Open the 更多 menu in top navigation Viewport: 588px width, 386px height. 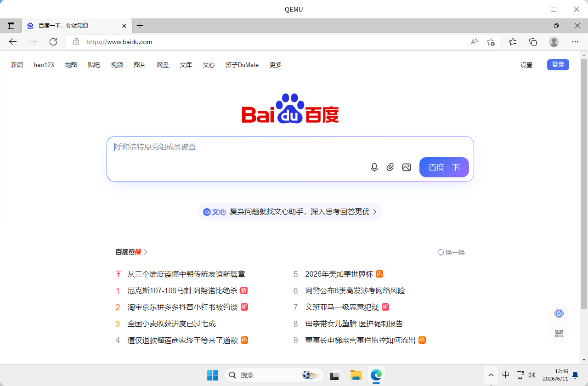(x=276, y=65)
